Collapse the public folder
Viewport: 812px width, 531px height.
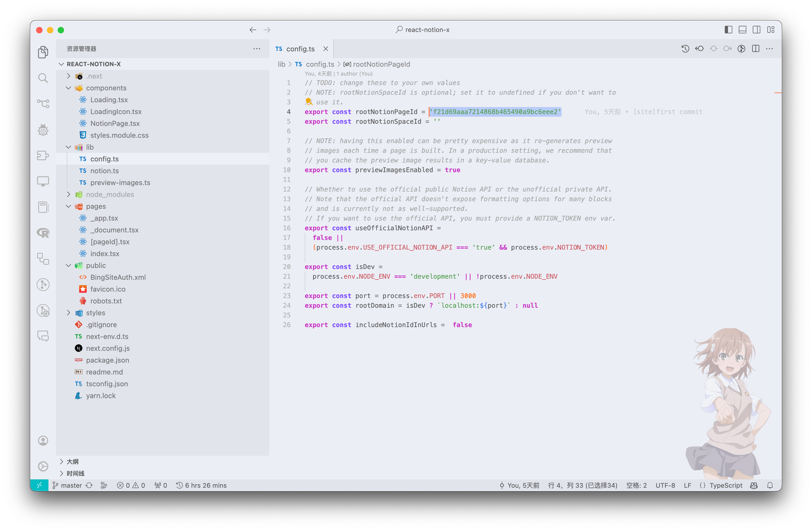[69, 265]
